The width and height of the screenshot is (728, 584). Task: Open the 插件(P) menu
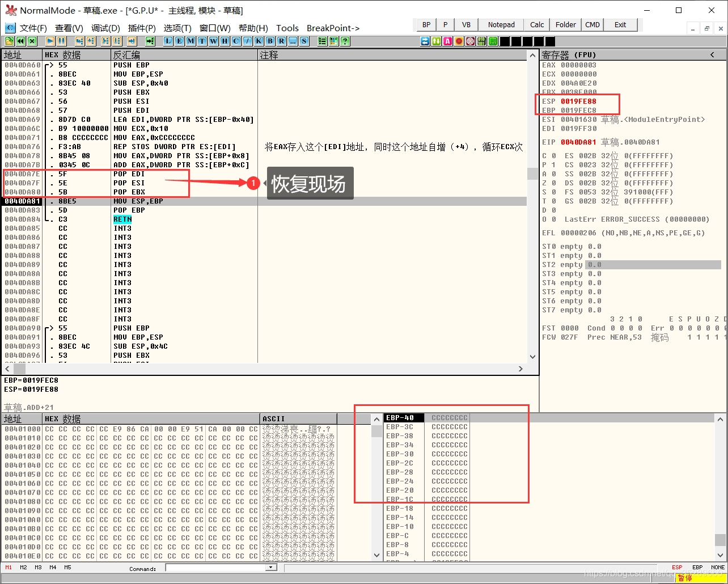(142, 28)
